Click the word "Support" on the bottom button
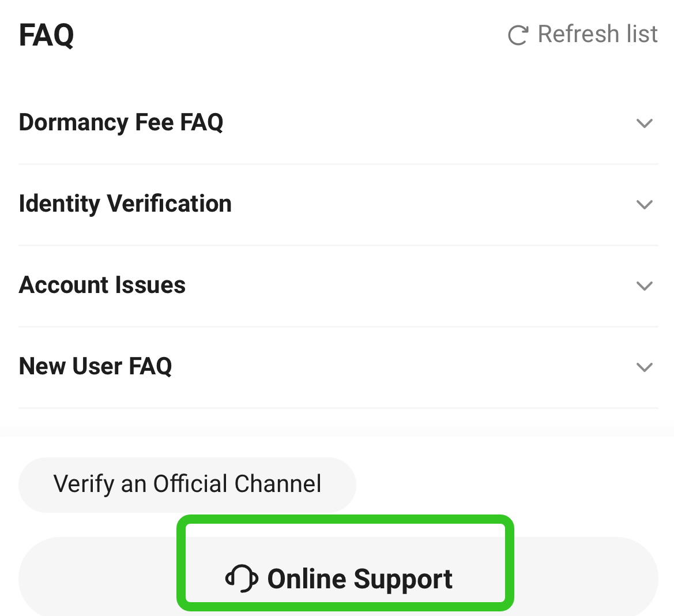Screen dimensions: 674x616 (403, 579)
